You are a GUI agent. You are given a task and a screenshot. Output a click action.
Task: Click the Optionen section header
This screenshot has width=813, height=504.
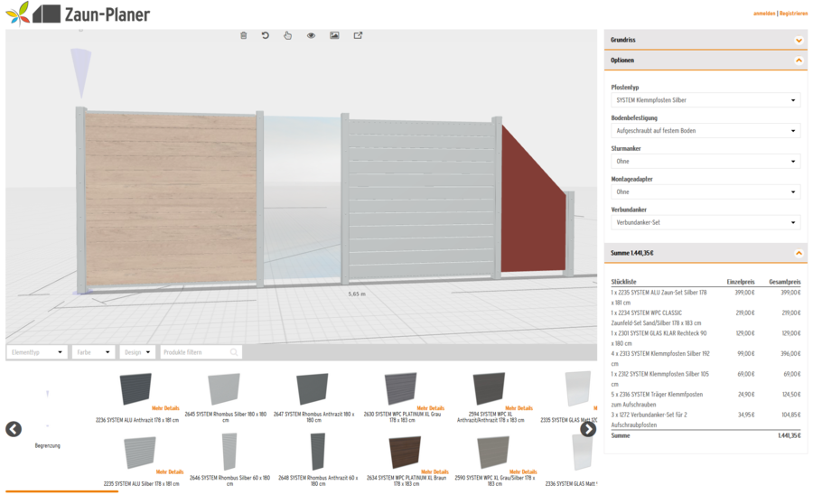pos(706,61)
